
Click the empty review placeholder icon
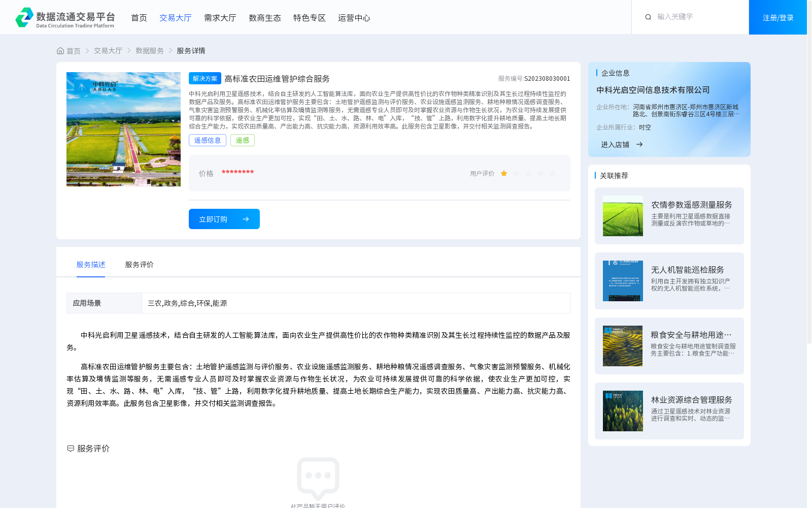click(318, 479)
